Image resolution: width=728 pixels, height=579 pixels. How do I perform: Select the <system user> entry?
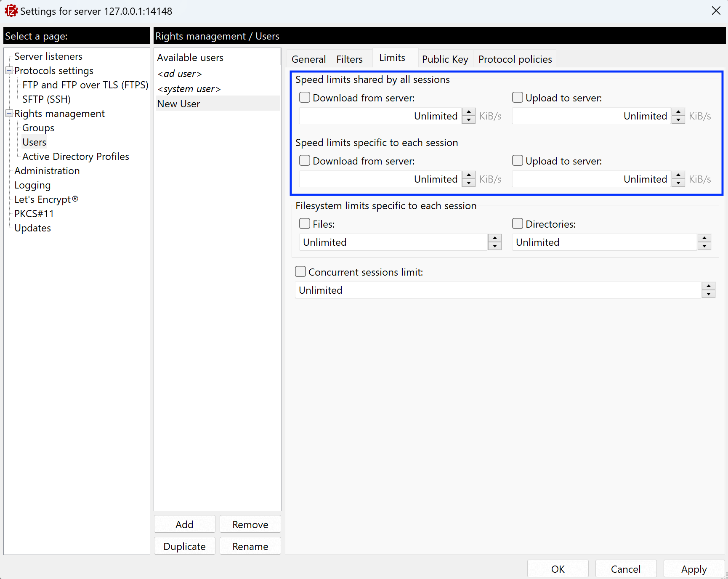tap(189, 89)
